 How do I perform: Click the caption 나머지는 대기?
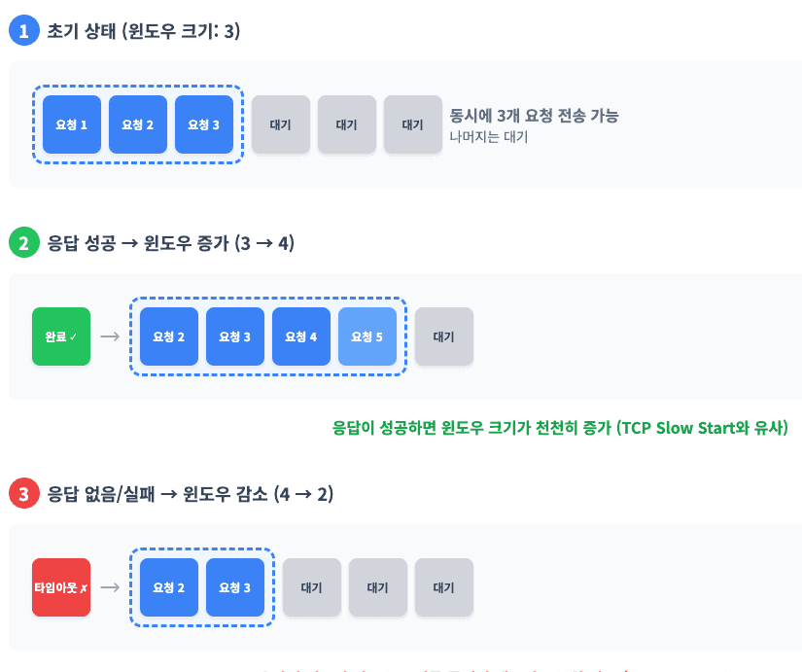click(x=489, y=137)
